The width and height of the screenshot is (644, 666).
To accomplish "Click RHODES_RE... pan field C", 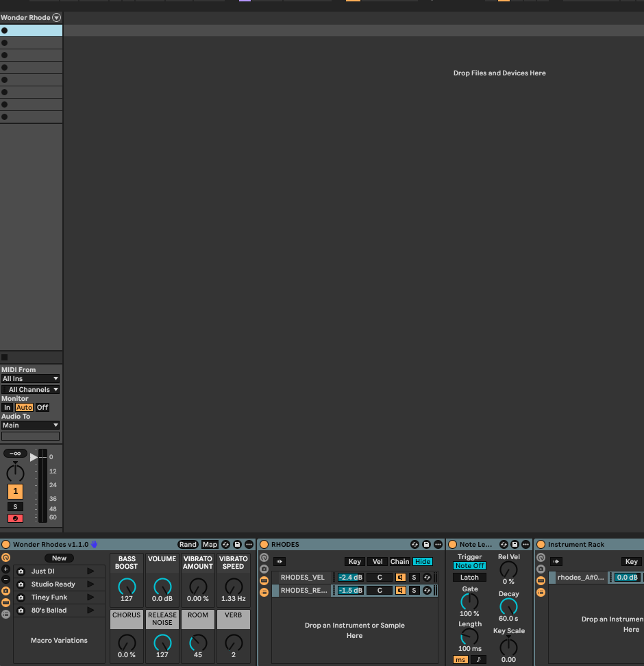I will point(380,591).
